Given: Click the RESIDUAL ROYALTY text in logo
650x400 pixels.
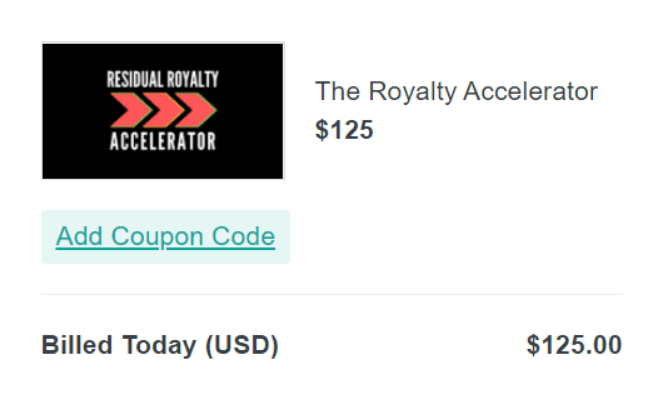Looking at the screenshot, I should pos(162,79).
